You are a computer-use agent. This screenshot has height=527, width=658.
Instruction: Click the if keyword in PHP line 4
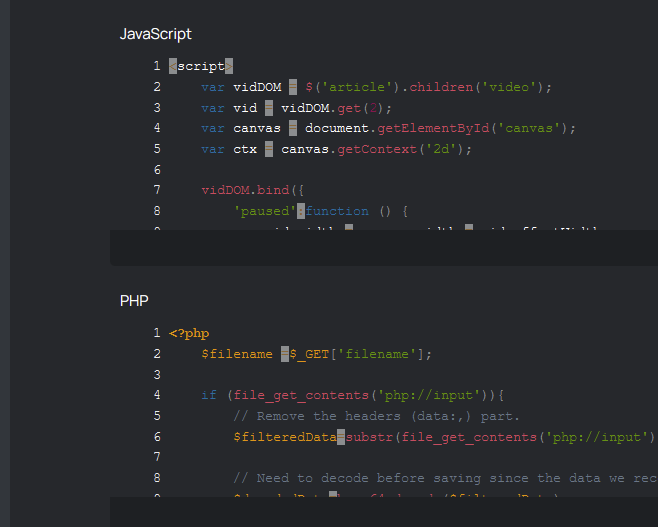pyautogui.click(x=208, y=395)
